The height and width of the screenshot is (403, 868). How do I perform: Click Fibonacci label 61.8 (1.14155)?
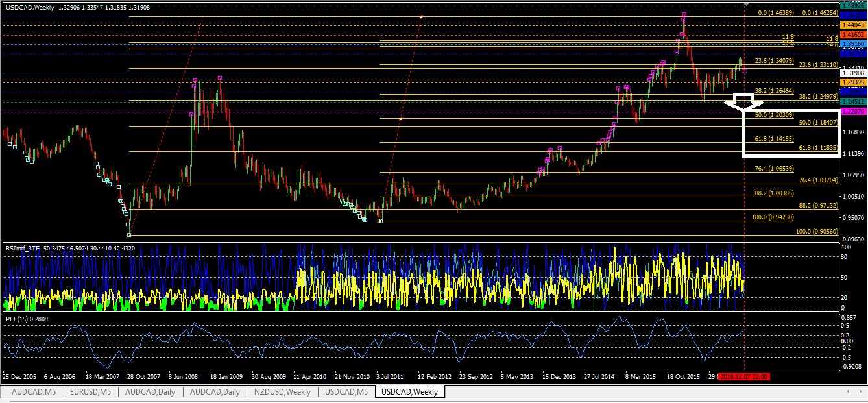[775, 138]
